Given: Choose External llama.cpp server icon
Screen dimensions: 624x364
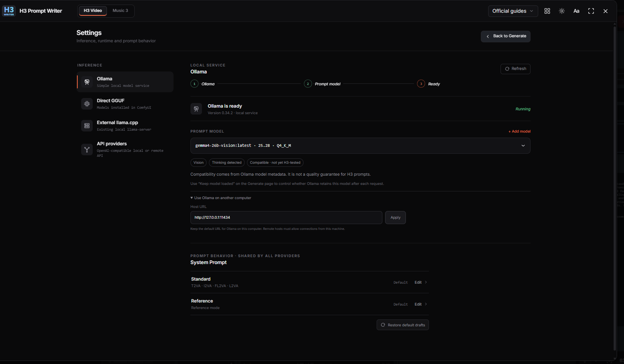Looking at the screenshot, I should click(87, 126).
